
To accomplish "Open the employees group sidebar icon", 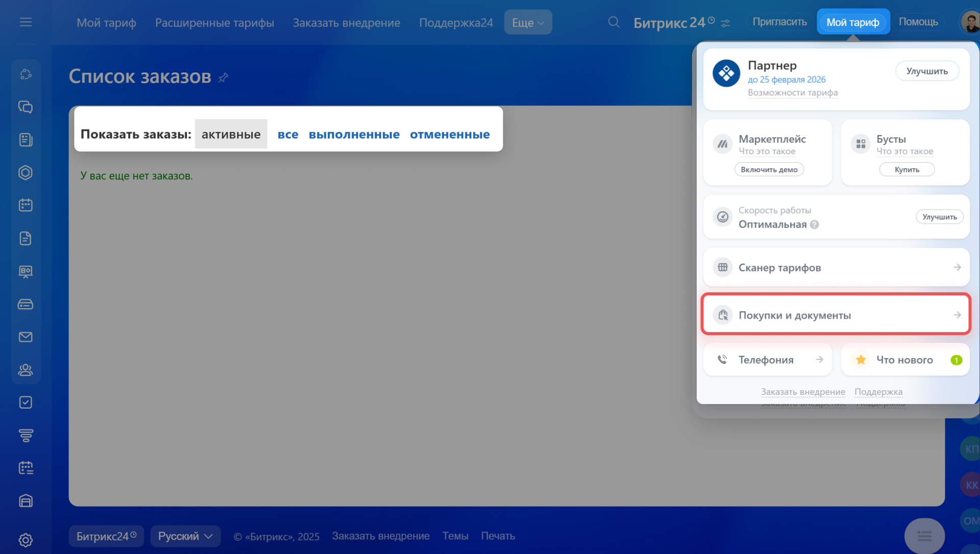I will (26, 370).
